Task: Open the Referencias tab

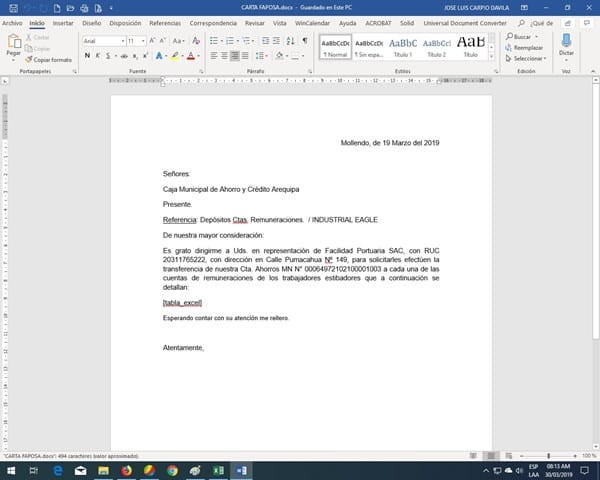Action: coord(165,23)
